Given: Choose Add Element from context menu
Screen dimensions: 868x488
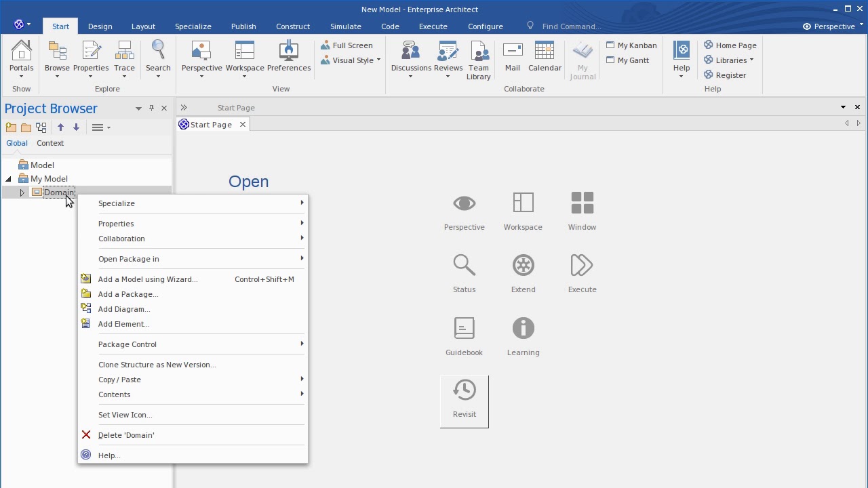Looking at the screenshot, I should tap(193, 324).
